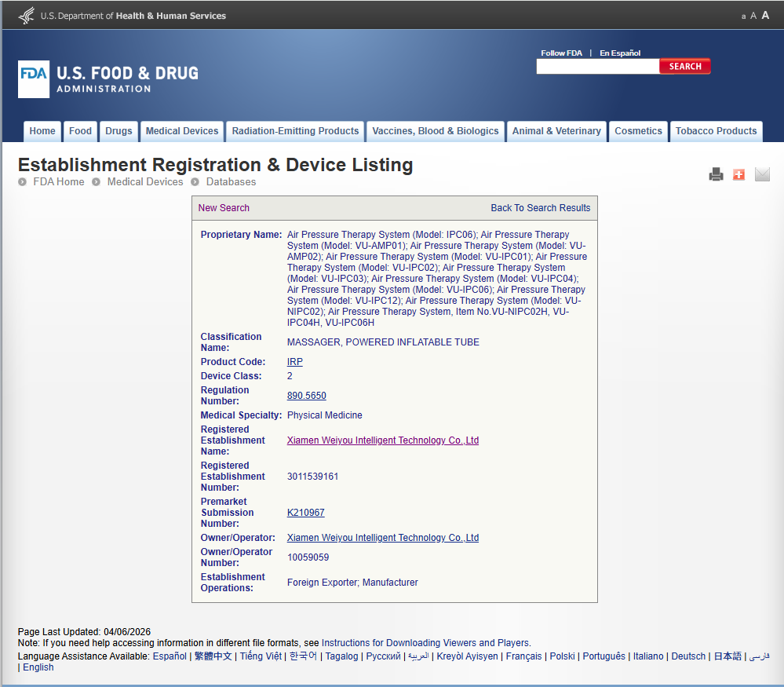Switch to En Español
The height and width of the screenshot is (687, 784).
coord(620,53)
